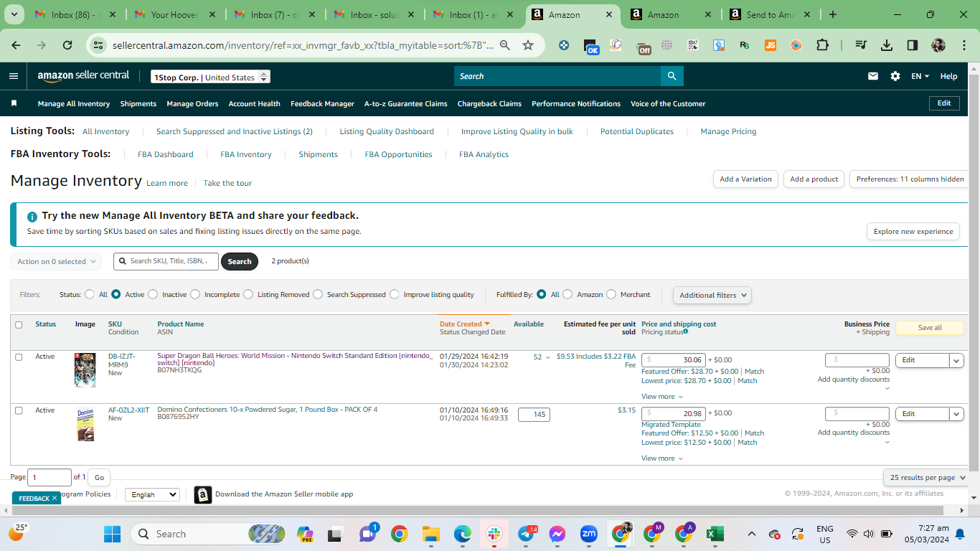Open the 25 results per page dropdown
This screenshot has width=980, height=551.
pyautogui.click(x=928, y=477)
